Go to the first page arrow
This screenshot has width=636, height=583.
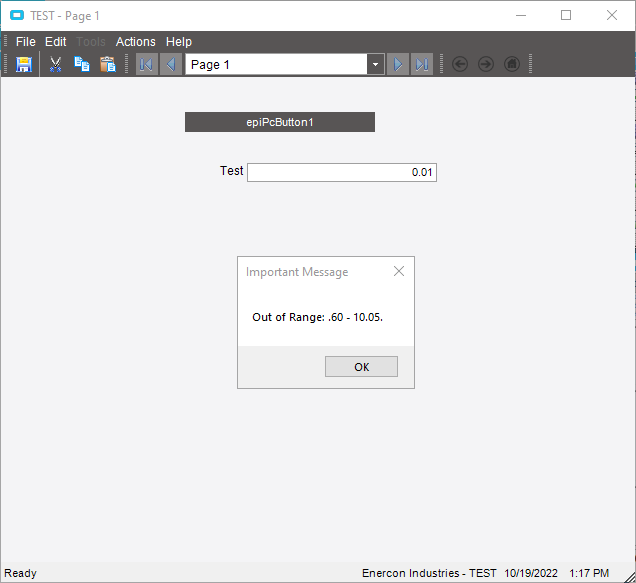pos(146,65)
